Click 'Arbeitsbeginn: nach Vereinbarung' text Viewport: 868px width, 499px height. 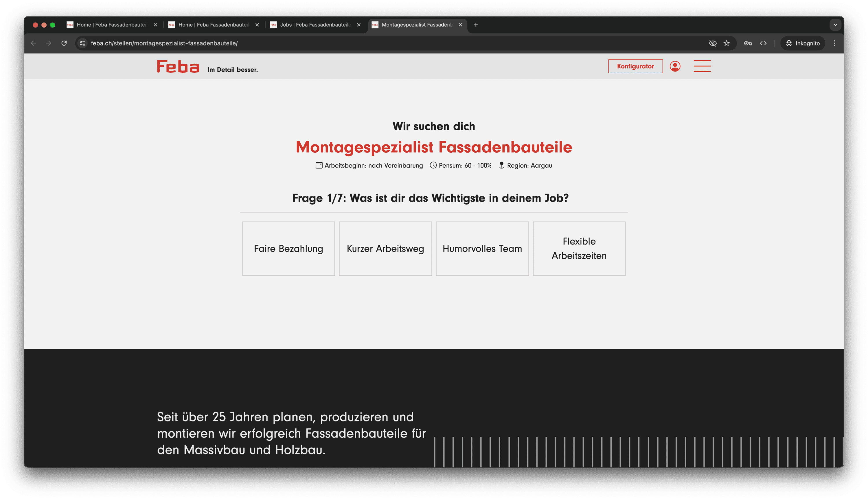374,166
